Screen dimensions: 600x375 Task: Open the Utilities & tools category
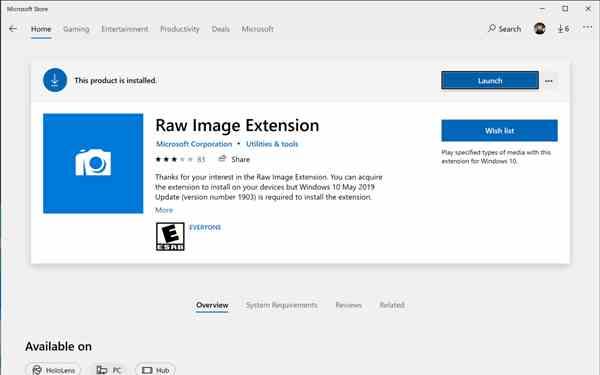coord(272,144)
